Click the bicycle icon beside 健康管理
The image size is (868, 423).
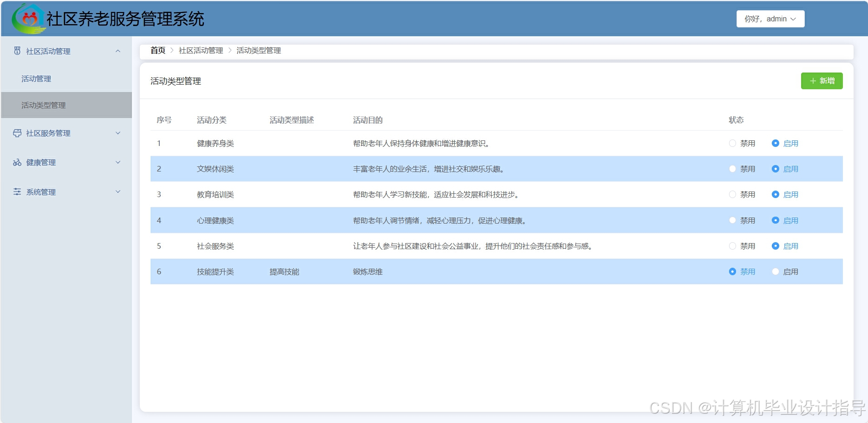(17, 162)
